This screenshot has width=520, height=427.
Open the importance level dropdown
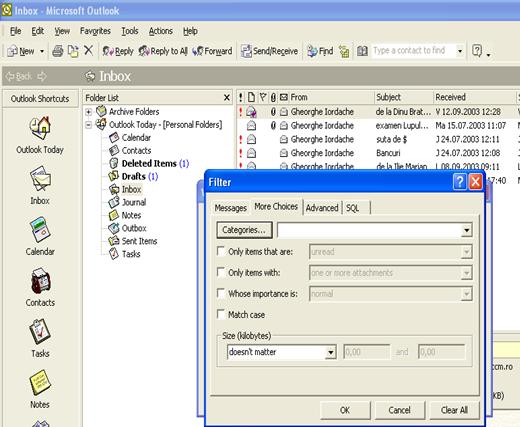[466, 294]
